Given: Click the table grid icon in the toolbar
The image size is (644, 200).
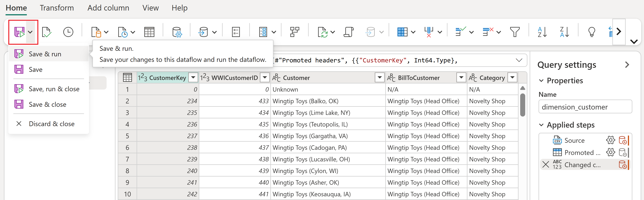Looking at the screenshot, I should (149, 32).
